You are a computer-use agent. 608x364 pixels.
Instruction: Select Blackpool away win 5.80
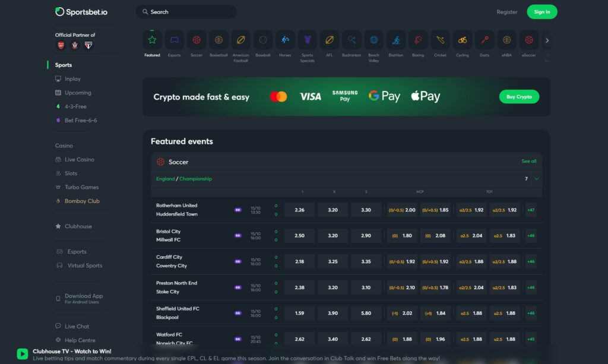[366, 313]
